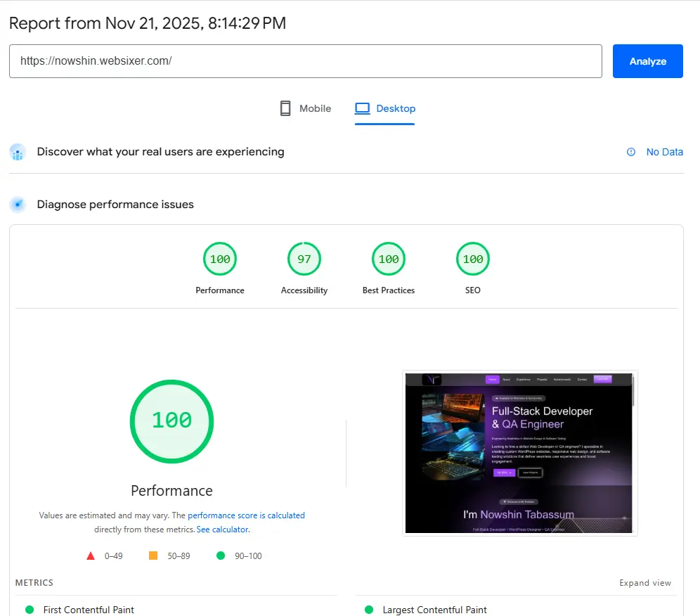Open the website screenshot thumbnail

tap(519, 453)
